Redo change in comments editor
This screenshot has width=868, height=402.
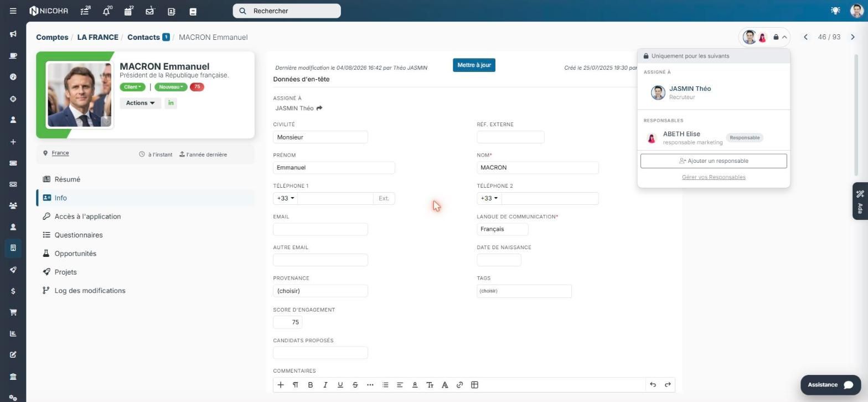point(668,385)
